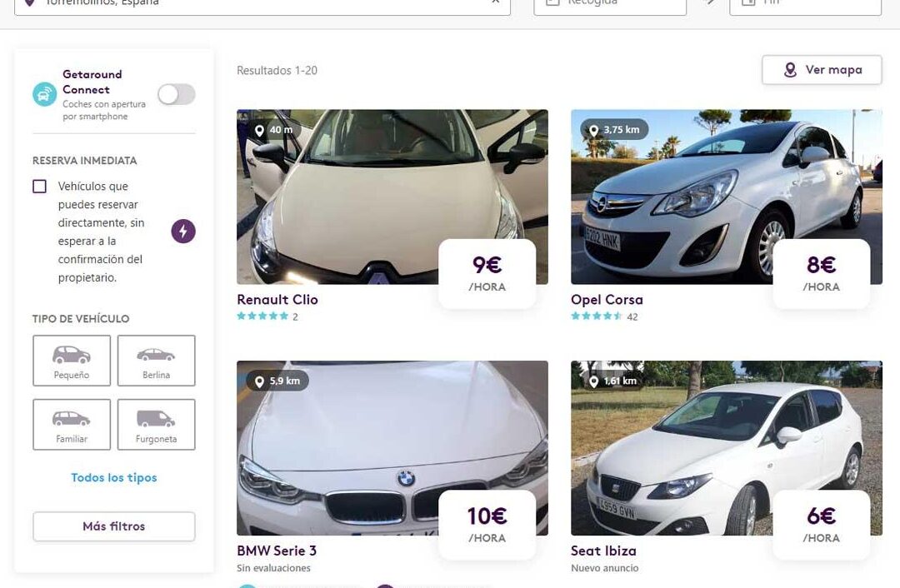900x588 pixels.
Task: Click the 3,75 km distance pin badge
Action: pos(615,130)
